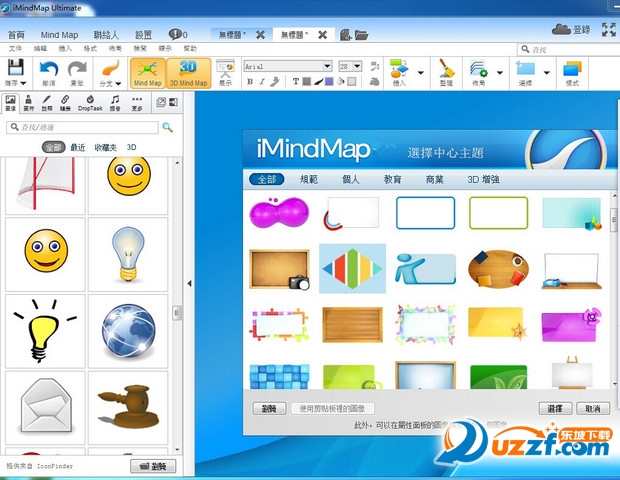Select the 3D 增強 theme category
The height and width of the screenshot is (480, 620).
(483, 180)
